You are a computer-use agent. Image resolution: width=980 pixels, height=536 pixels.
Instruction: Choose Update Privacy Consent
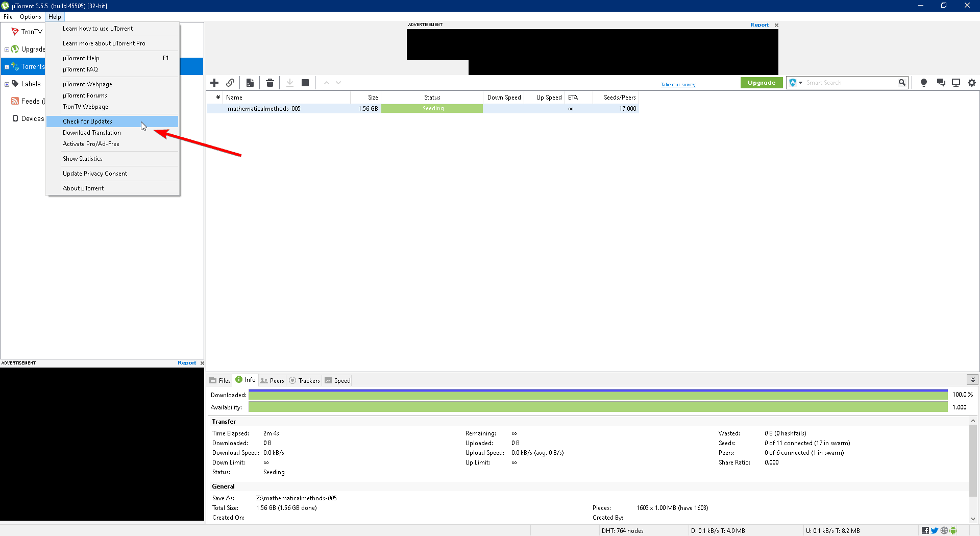(x=112, y=174)
